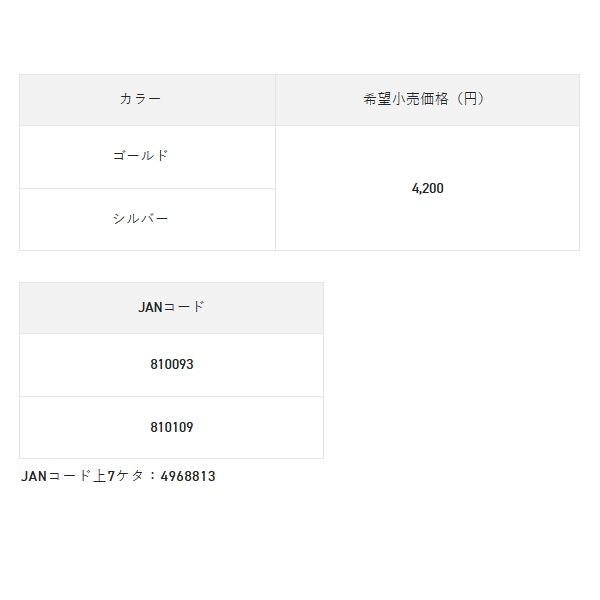Click the JANコード table header
This screenshot has height=600, width=600.
(171, 307)
